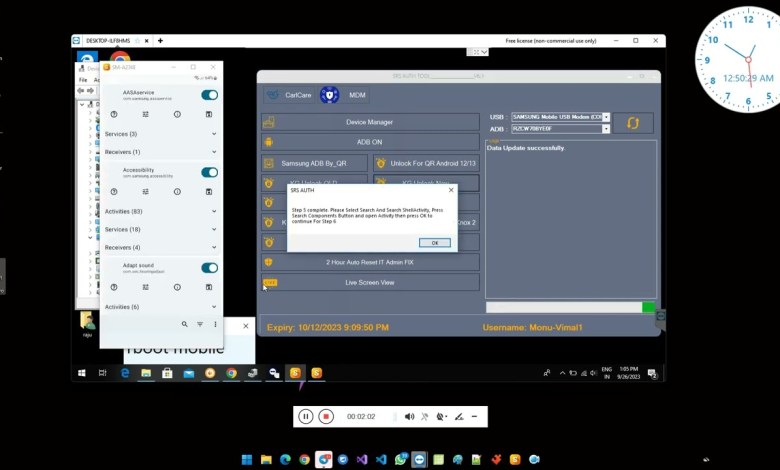The image size is (780, 470).
Task: Open search in phone screen toolbar
Action: (x=185, y=324)
